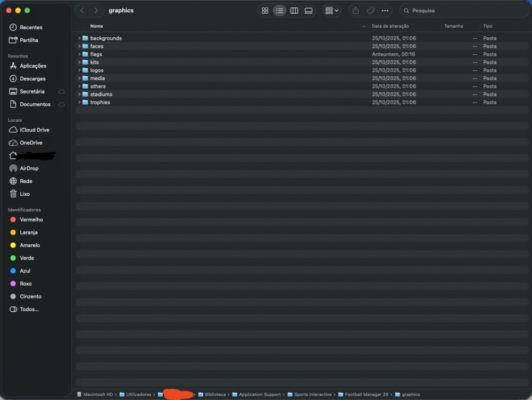Open Documentos in the sidebar
This screenshot has height=400, width=532.
click(30, 104)
